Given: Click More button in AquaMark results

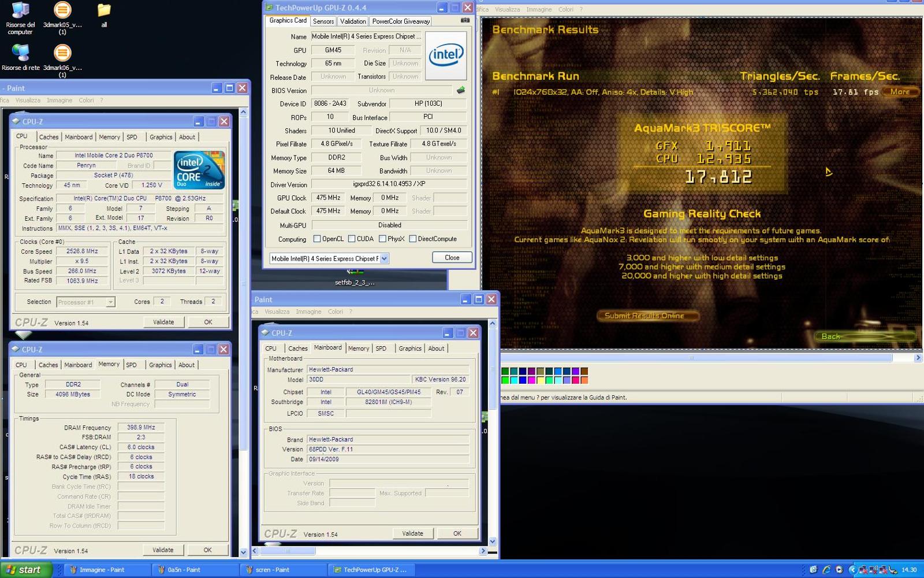Looking at the screenshot, I should pyautogui.click(x=900, y=91).
